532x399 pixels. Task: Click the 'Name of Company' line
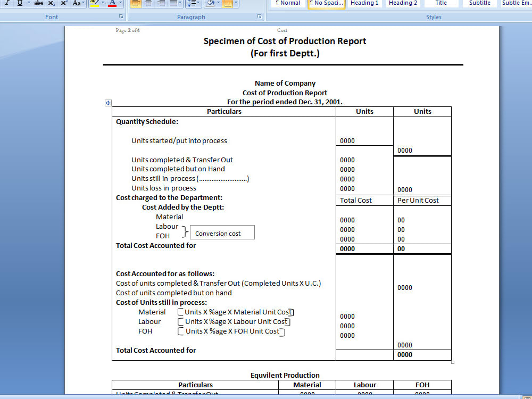pos(285,84)
